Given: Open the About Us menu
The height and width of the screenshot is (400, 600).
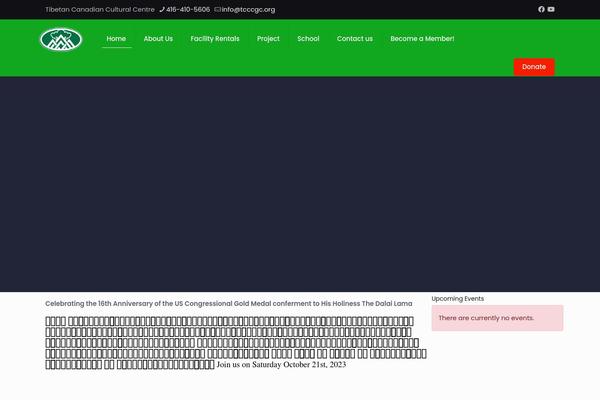Looking at the screenshot, I should coord(158,39).
